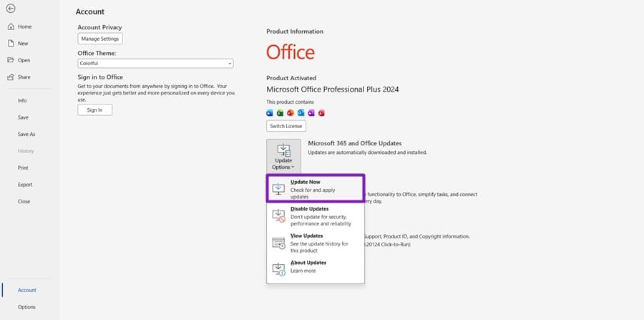
Task: Click the 'Sign in to Office' heading
Action: (x=100, y=77)
